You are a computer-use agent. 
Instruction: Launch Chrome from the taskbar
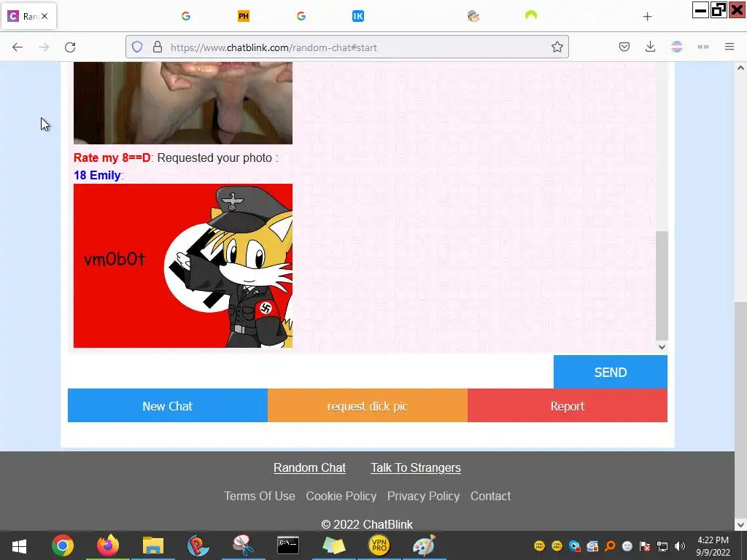63,545
